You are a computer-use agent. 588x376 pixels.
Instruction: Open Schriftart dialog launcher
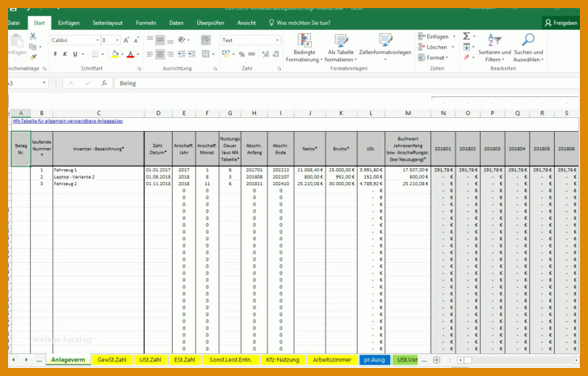coord(139,69)
